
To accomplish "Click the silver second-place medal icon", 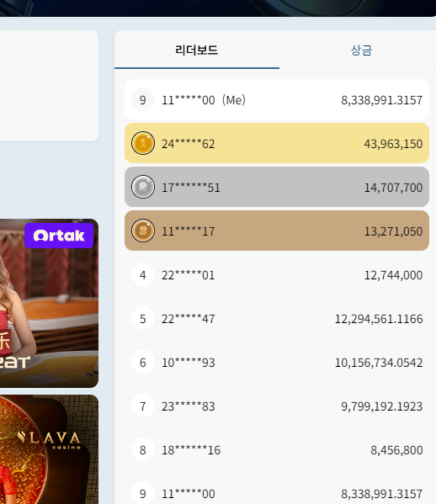I will click(143, 187).
